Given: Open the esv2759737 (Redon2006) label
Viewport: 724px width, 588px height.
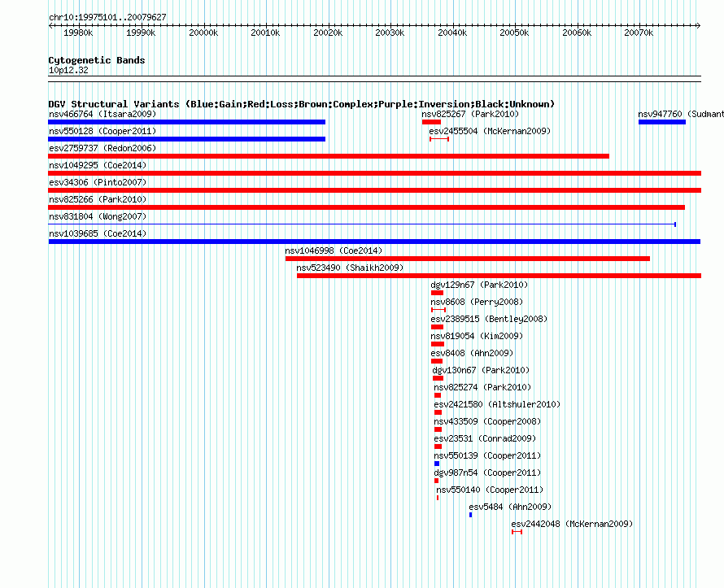Looking at the screenshot, I should point(102,148).
